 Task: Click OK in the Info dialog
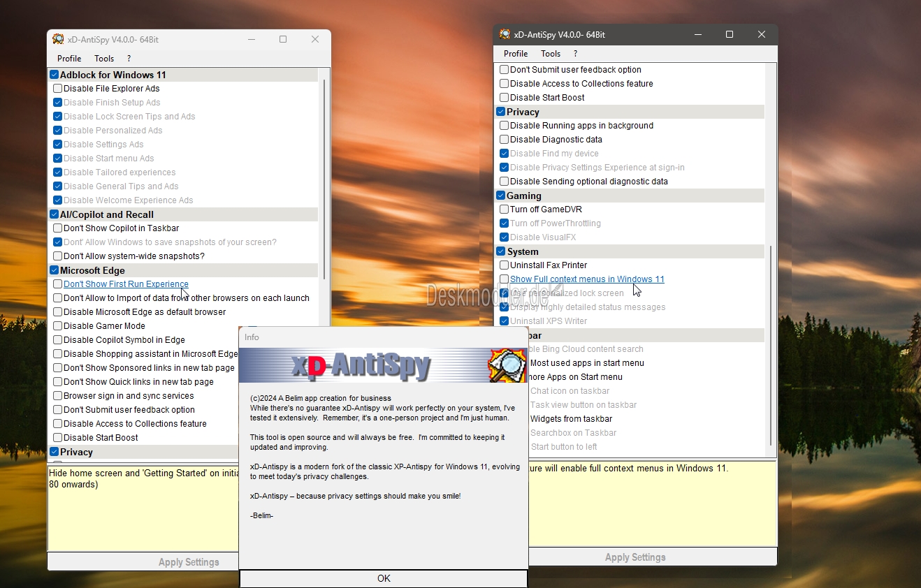tap(384, 578)
